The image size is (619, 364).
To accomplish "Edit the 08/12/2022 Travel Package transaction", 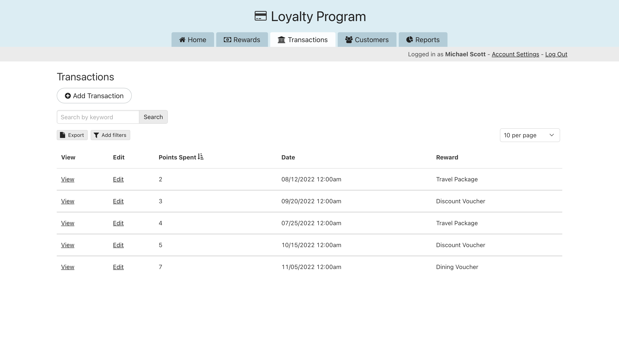I will 118,179.
